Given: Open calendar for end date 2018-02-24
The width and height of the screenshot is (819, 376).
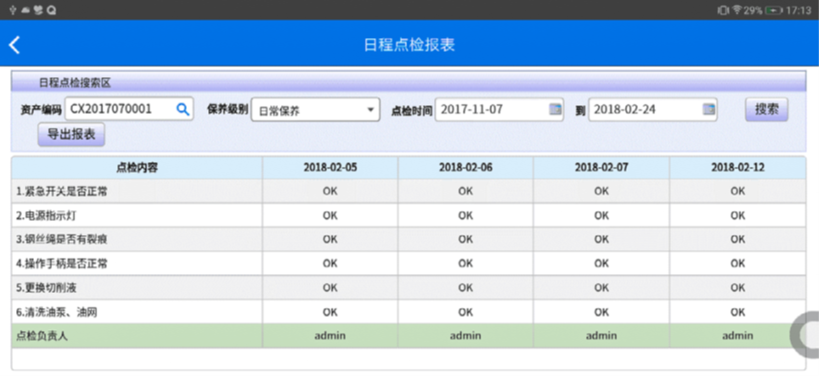Looking at the screenshot, I should coord(708,109).
